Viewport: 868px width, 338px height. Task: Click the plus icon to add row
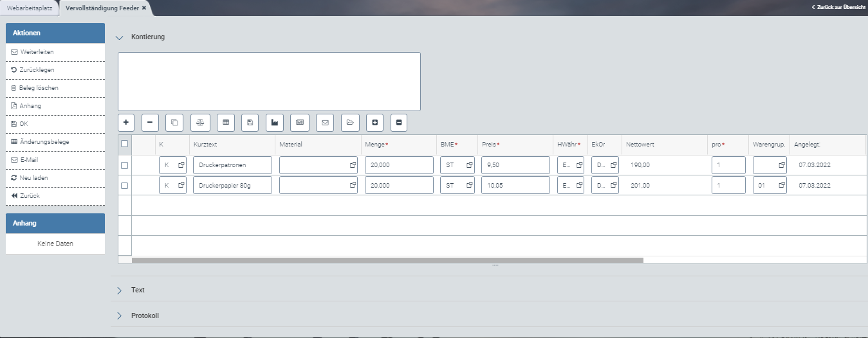(x=126, y=122)
